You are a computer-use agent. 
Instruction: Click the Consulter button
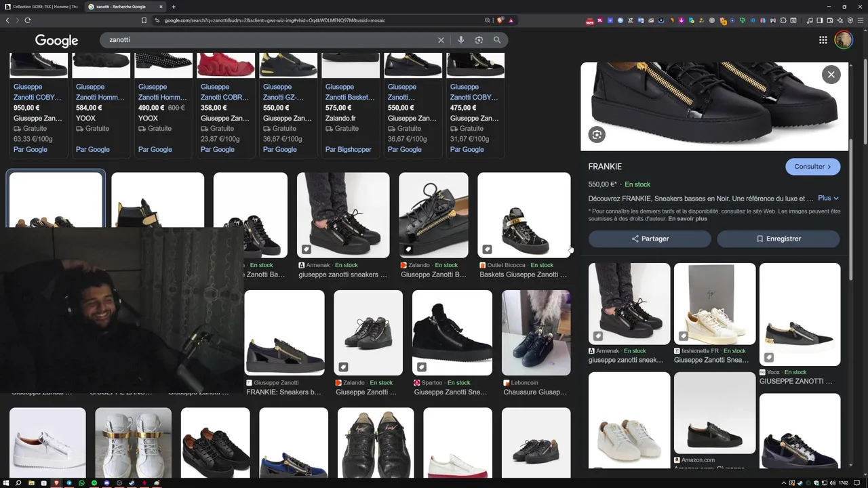[812, 167]
